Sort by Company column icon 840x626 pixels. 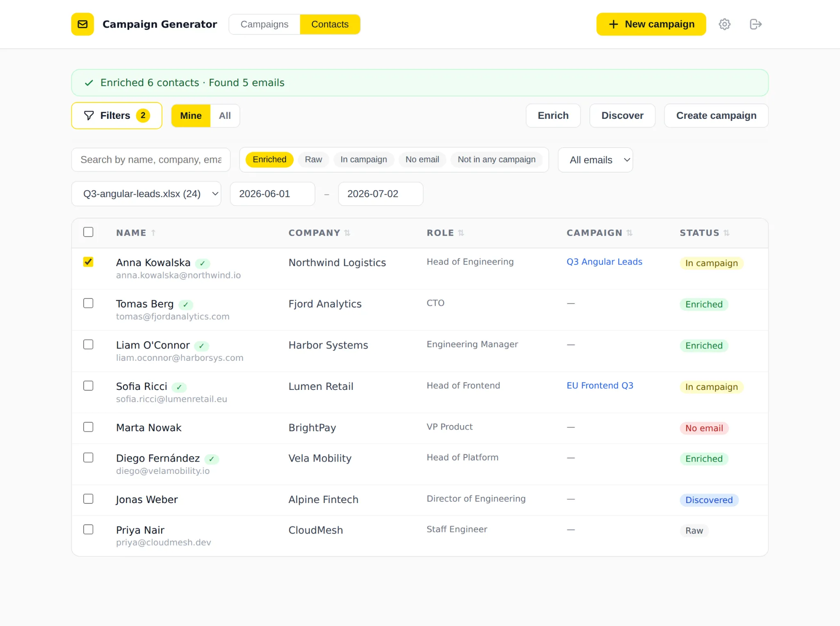click(x=347, y=233)
